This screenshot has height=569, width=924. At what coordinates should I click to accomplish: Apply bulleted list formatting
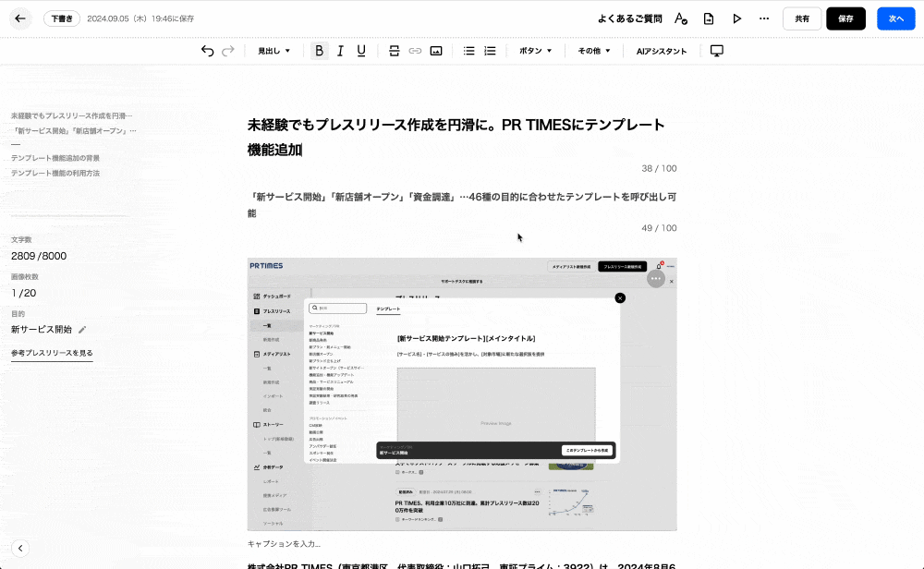(469, 51)
